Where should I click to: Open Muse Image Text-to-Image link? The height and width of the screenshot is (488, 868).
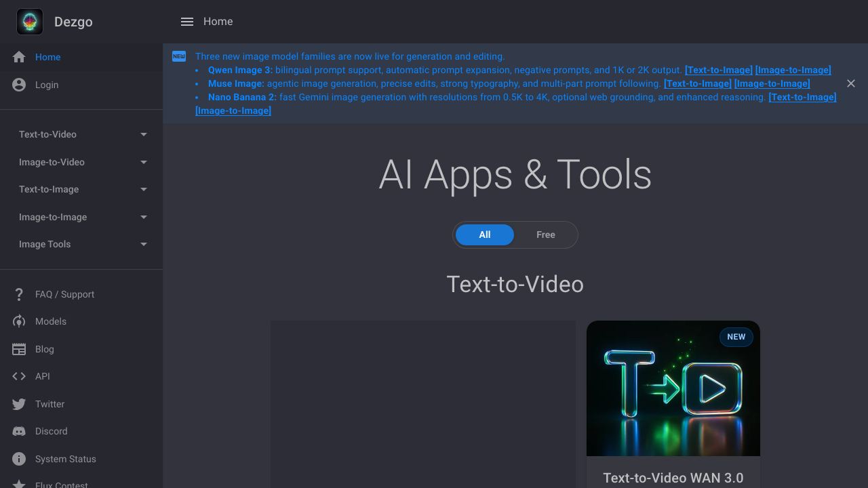[697, 83]
